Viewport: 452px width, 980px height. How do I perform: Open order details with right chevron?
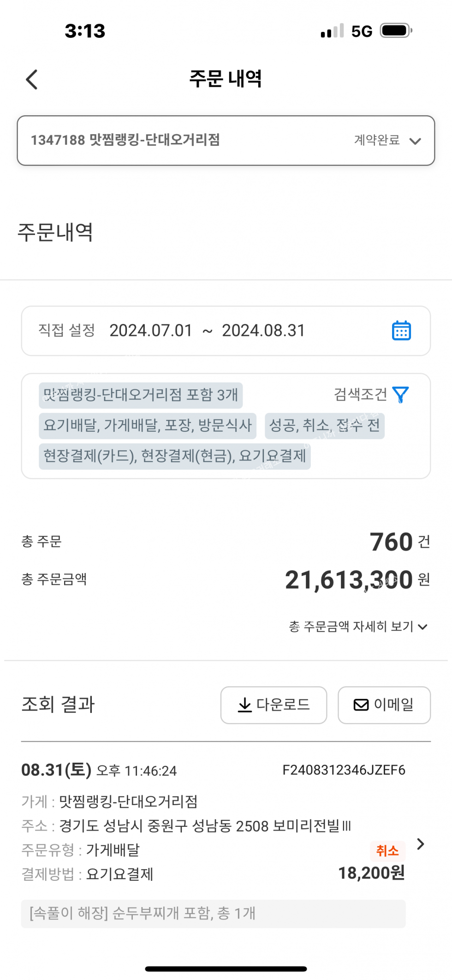point(420,844)
